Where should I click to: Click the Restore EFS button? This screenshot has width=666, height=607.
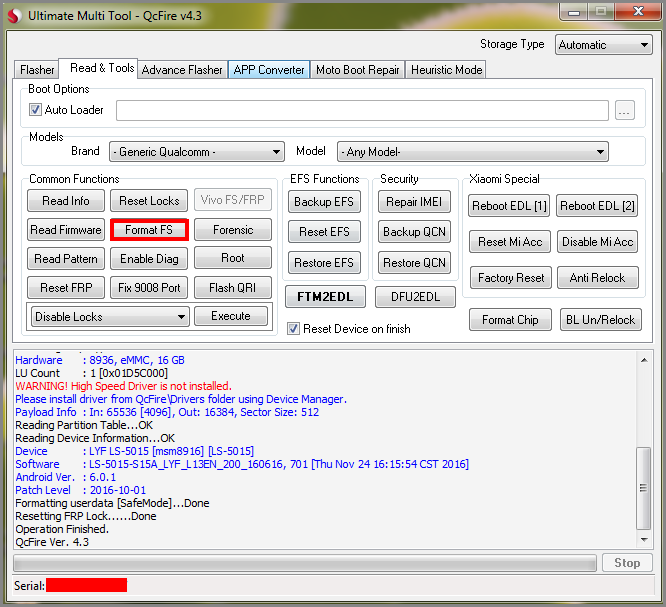click(324, 263)
